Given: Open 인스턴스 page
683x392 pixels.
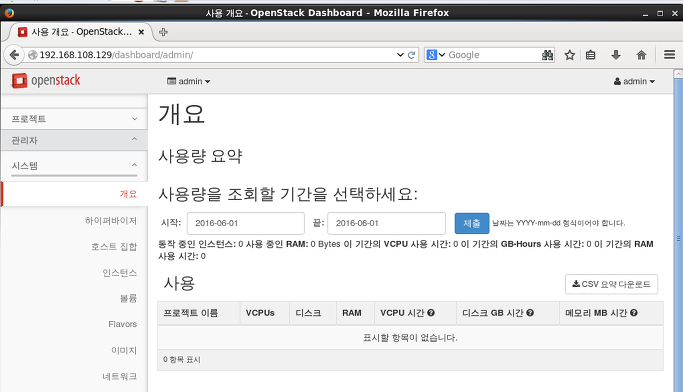Looking at the screenshot, I should coord(120,273).
